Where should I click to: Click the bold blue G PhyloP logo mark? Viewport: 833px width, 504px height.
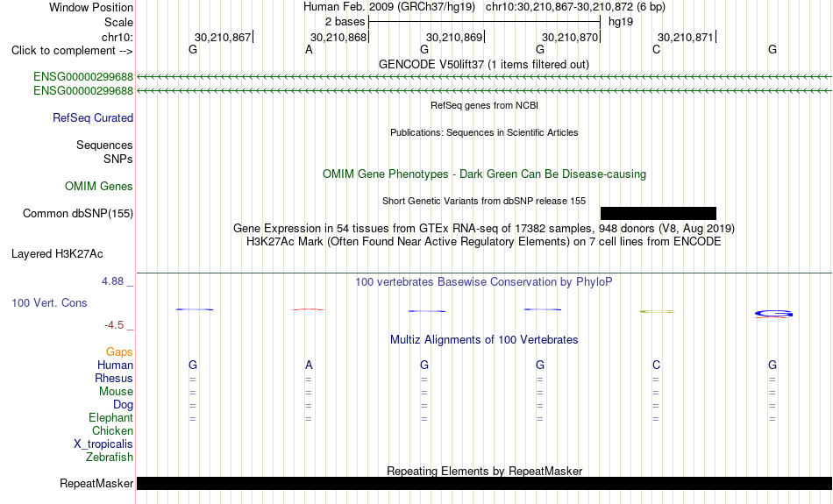pos(773,314)
